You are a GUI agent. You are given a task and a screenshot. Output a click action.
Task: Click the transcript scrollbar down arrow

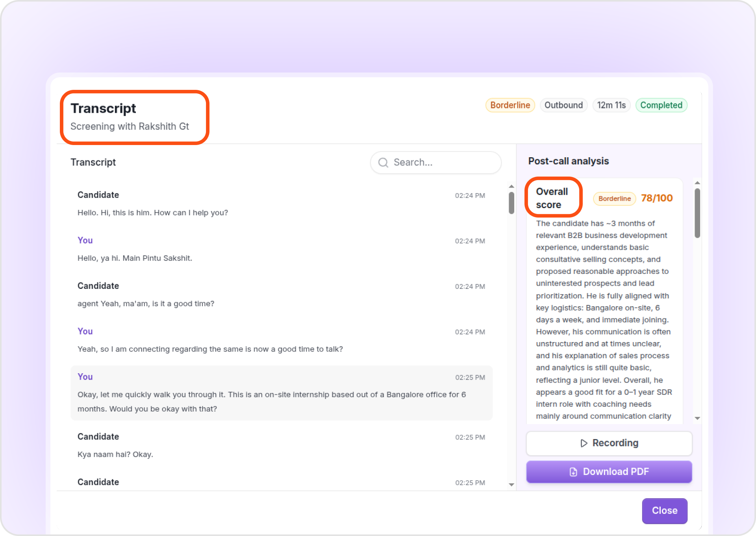point(511,485)
